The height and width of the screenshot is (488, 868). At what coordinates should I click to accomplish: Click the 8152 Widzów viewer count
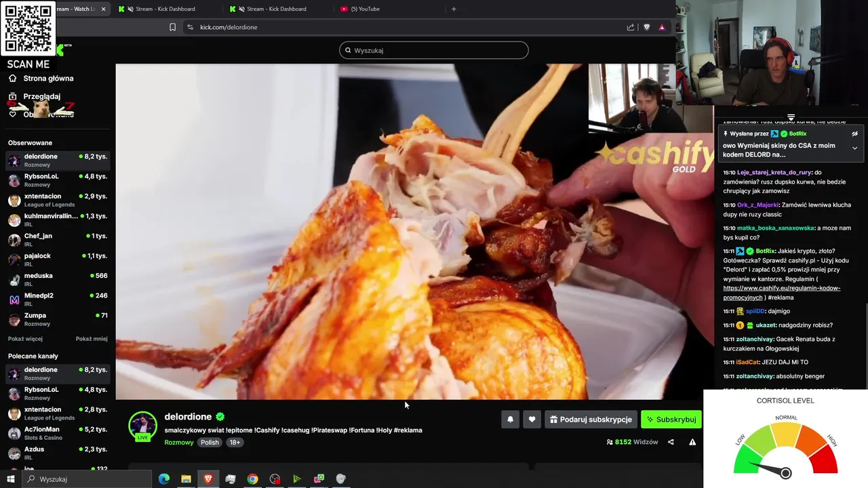(633, 442)
